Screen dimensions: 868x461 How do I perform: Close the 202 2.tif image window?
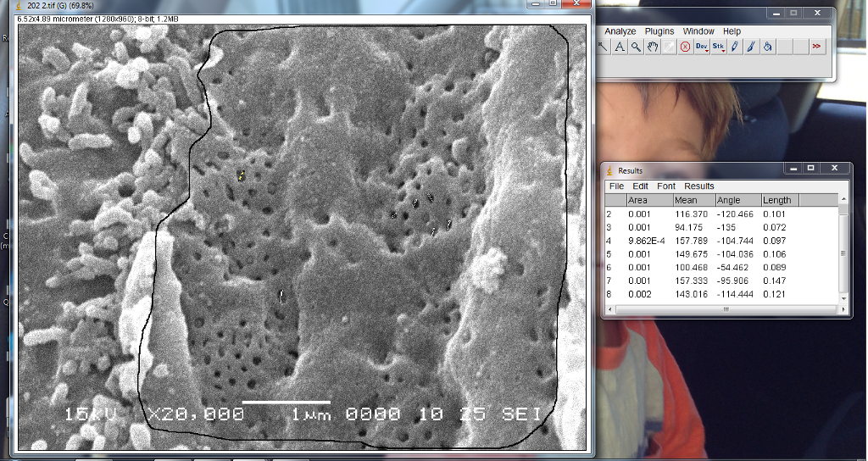(x=576, y=3)
